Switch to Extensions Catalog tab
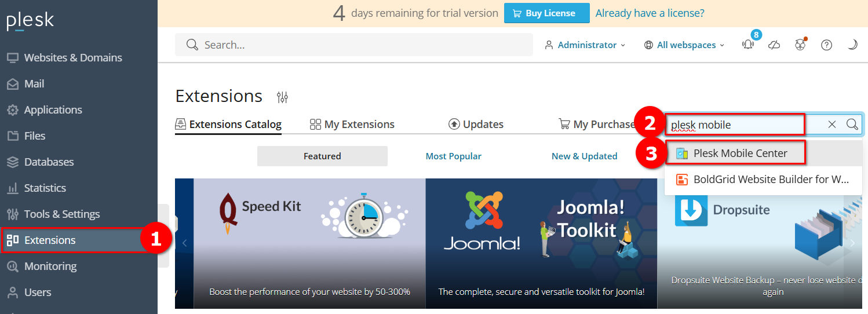Viewport: 868px width, 314px height. 228,124
